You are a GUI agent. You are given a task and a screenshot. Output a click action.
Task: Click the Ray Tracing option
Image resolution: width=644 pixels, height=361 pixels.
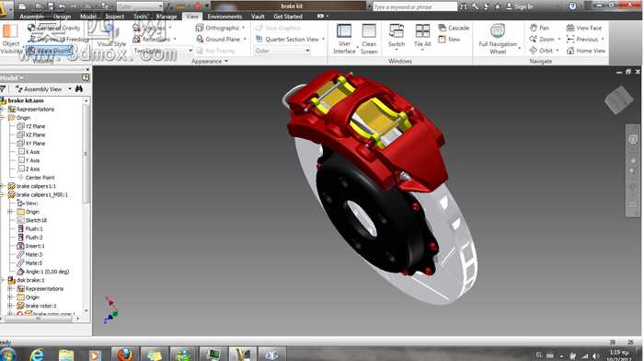click(216, 51)
